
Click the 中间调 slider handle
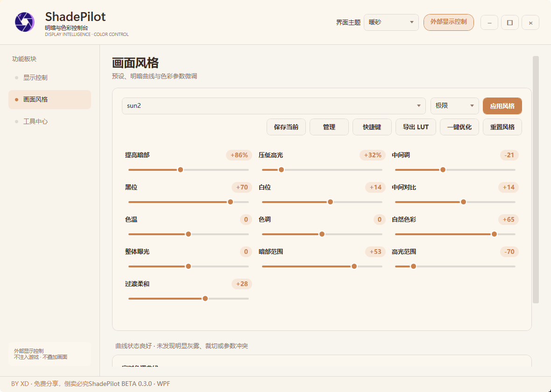(443, 170)
